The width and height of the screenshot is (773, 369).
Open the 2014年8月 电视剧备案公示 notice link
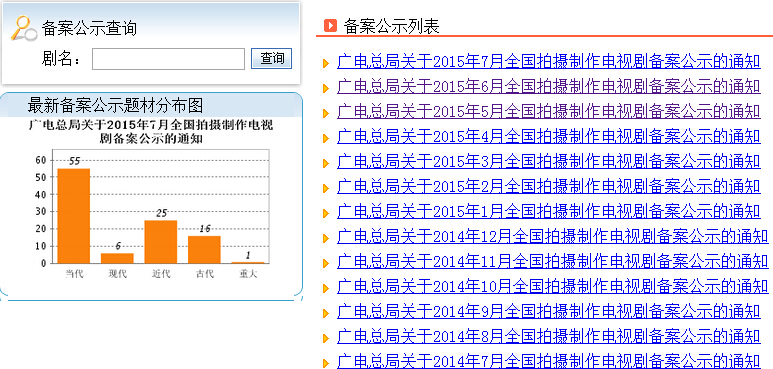tap(549, 336)
